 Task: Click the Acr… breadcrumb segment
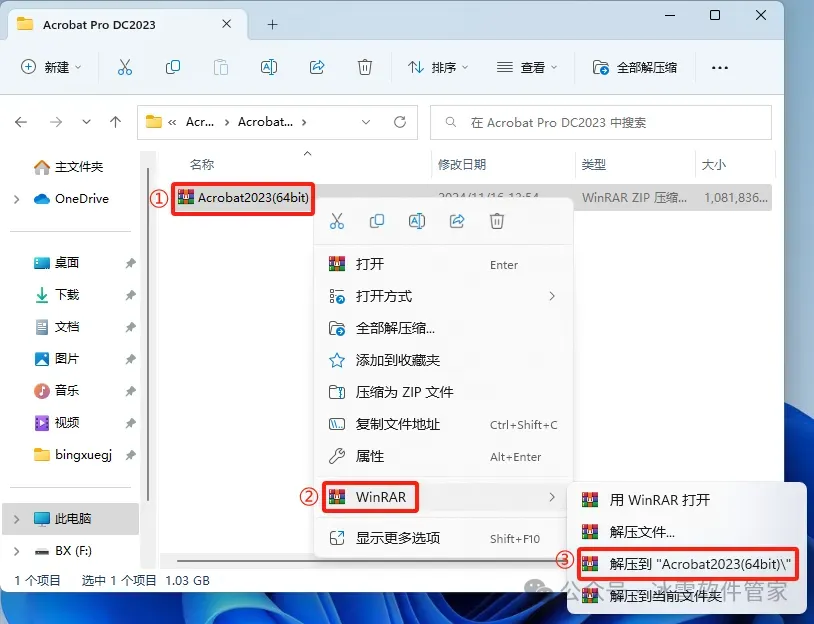point(200,122)
